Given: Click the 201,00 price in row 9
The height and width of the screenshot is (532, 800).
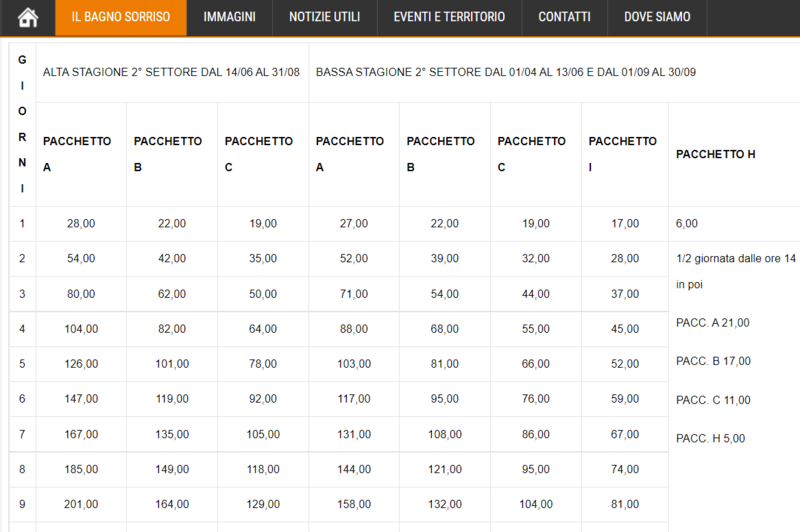Looking at the screenshot, I should [x=81, y=504].
